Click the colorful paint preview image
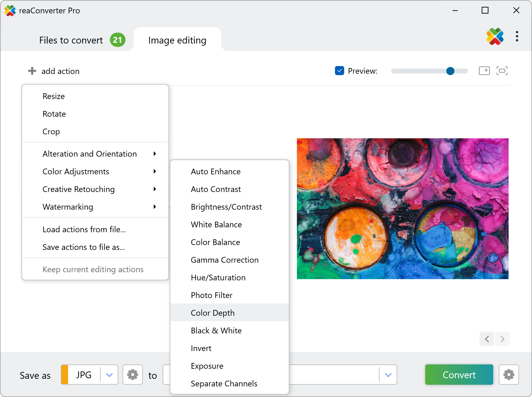This screenshot has width=532, height=397. click(x=402, y=209)
